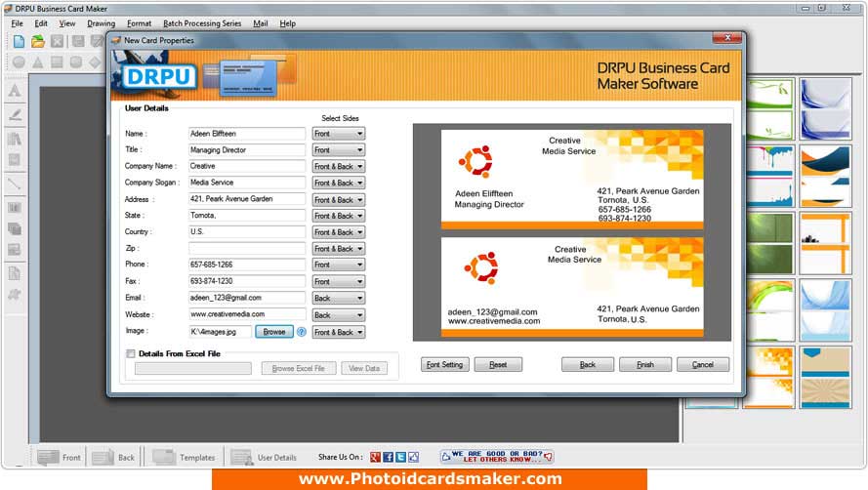The height and width of the screenshot is (490, 868).
Task: Click the help icon beside Browse button
Action: click(x=301, y=332)
